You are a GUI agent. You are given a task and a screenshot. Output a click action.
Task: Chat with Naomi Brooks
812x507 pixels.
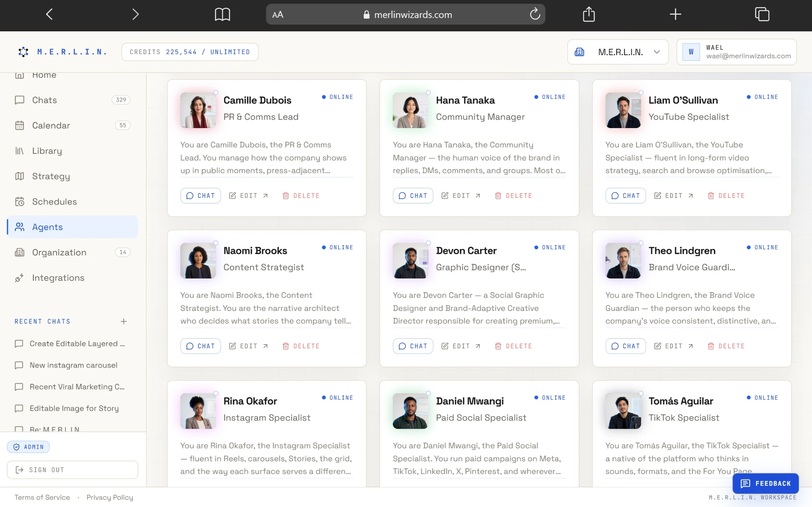[200, 346]
